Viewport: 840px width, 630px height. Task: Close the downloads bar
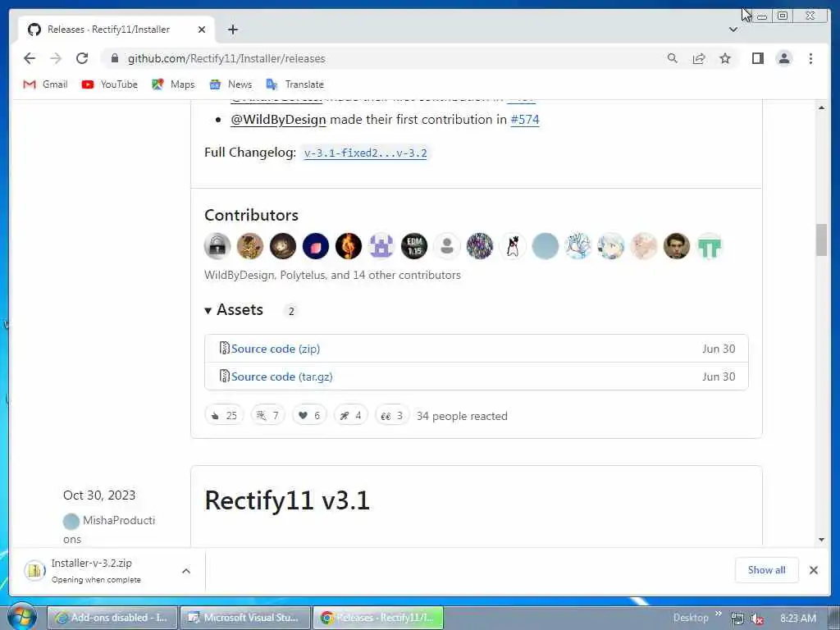813,570
